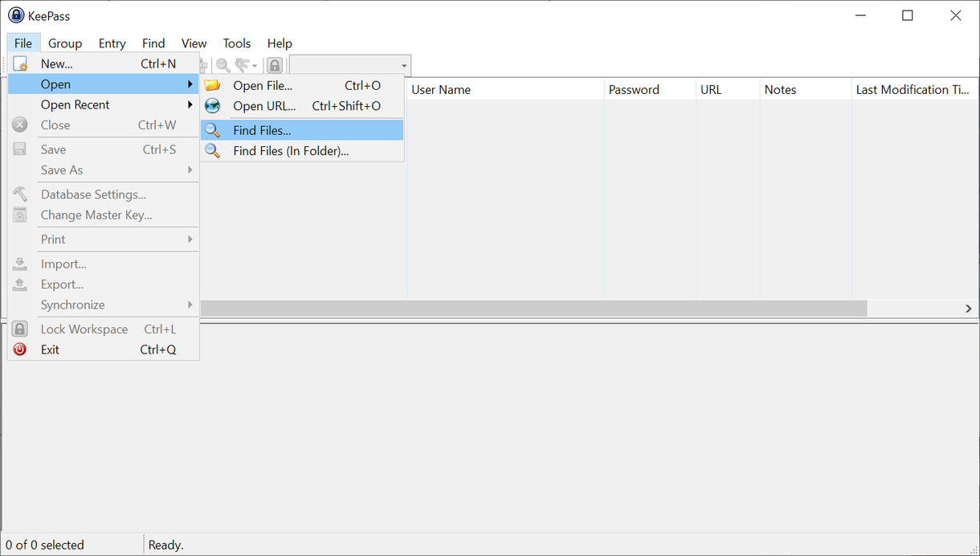Click the yellow folder Open File icon
980x556 pixels.
click(x=212, y=85)
